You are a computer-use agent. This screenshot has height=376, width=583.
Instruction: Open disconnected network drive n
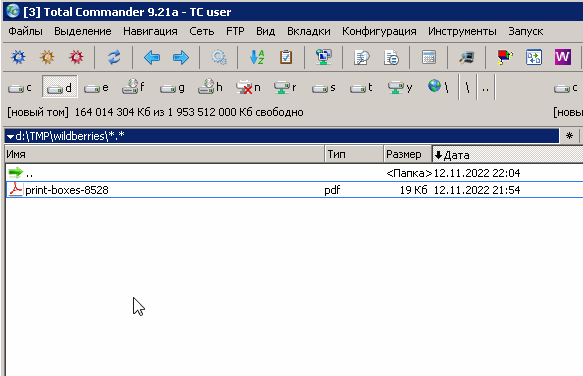pos(248,88)
